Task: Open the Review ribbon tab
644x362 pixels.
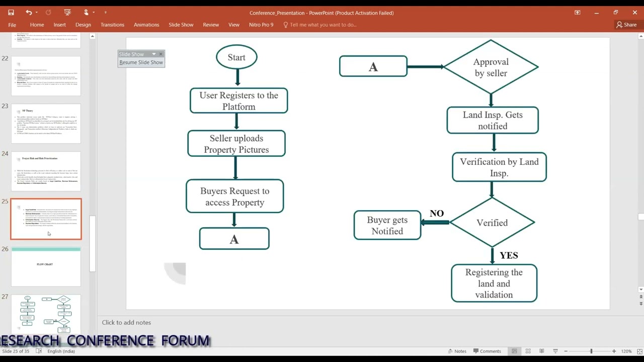Action: [x=211, y=25]
